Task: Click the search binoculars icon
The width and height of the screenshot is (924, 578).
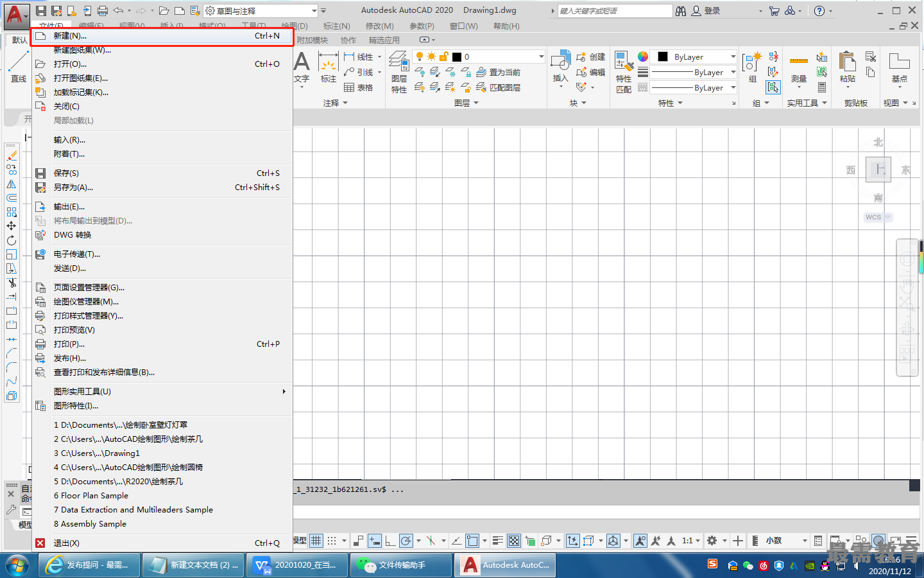Action: 681,10
